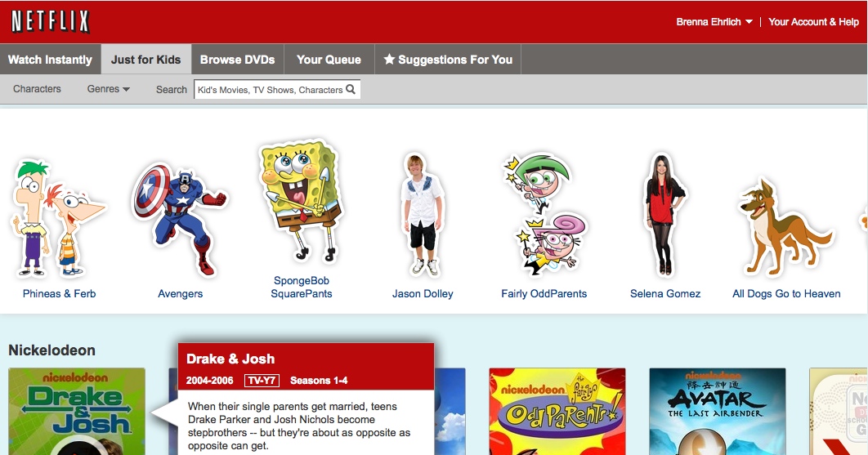
Task: Click the Characters link
Action: (37, 88)
